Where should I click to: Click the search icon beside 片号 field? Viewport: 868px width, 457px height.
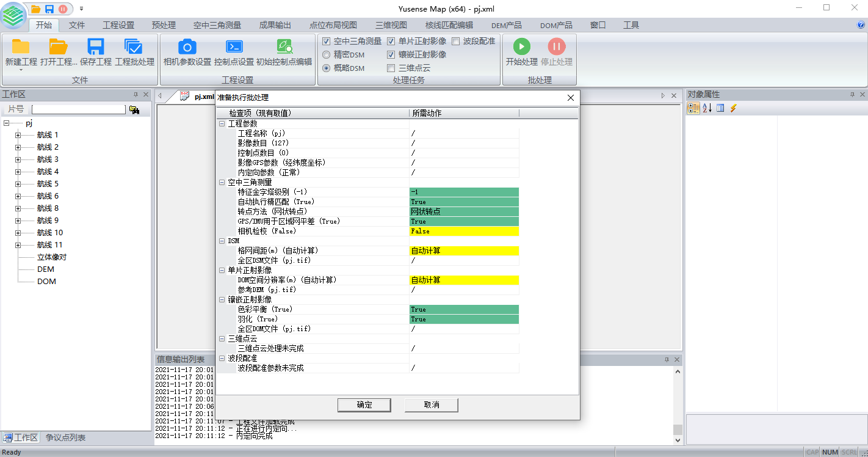click(x=134, y=109)
